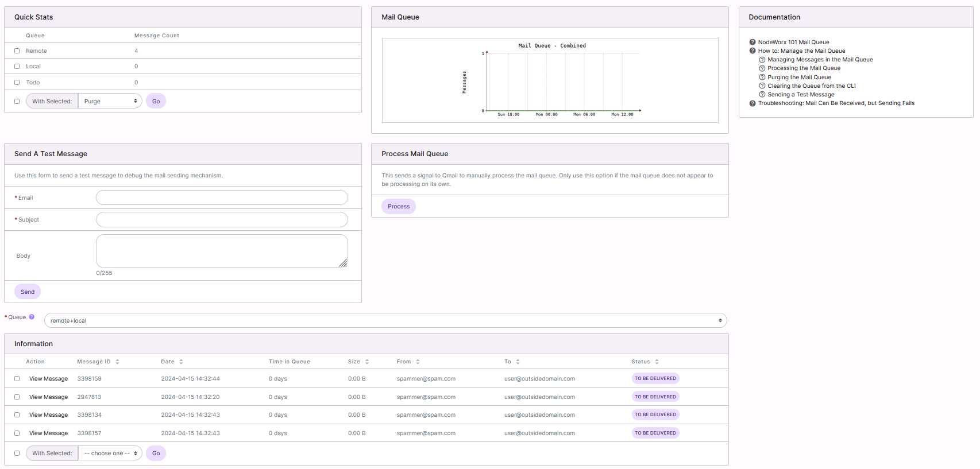Viewport: 980px width, 469px height.
Task: Click question icon beside Clearing the Queue from the CLI
Action: 762,86
